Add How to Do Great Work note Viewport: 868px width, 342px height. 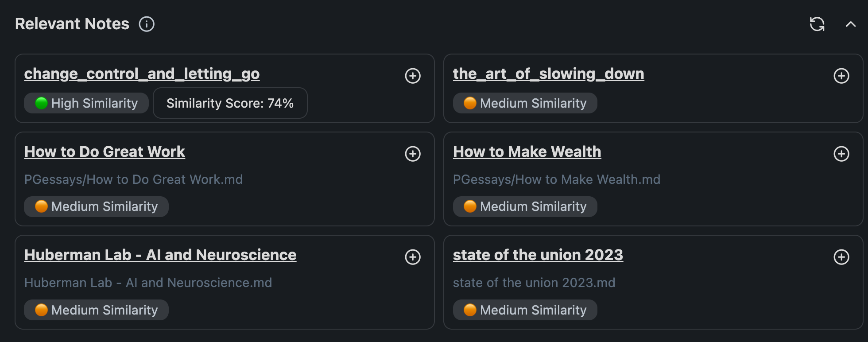tap(413, 154)
